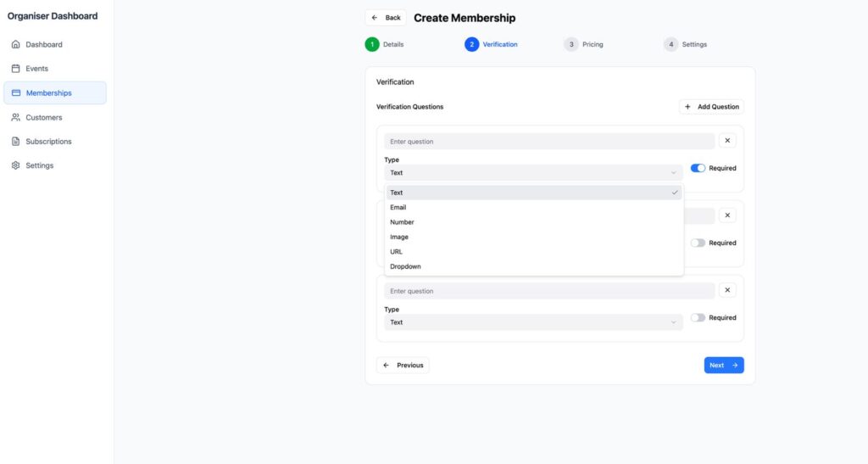Enable the second question's Required toggle

[698, 243]
